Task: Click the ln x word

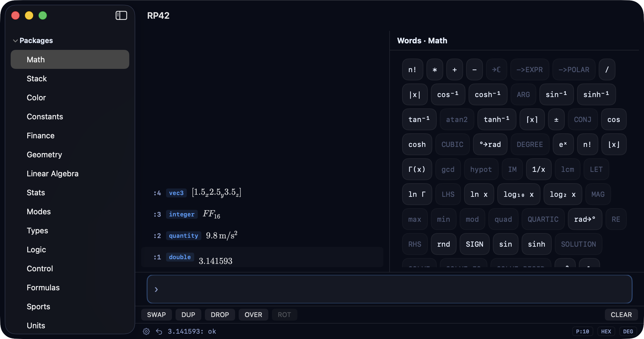Action: click(x=479, y=194)
